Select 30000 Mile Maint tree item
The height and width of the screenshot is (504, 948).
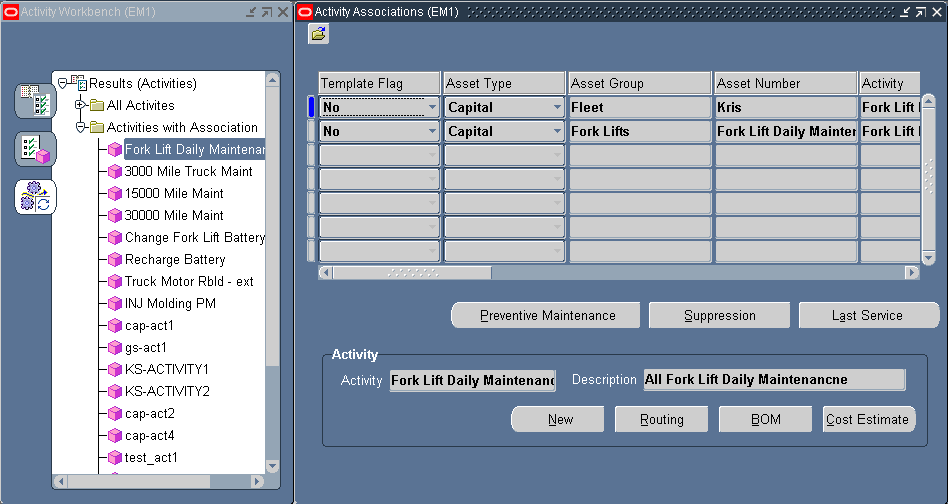tap(174, 215)
